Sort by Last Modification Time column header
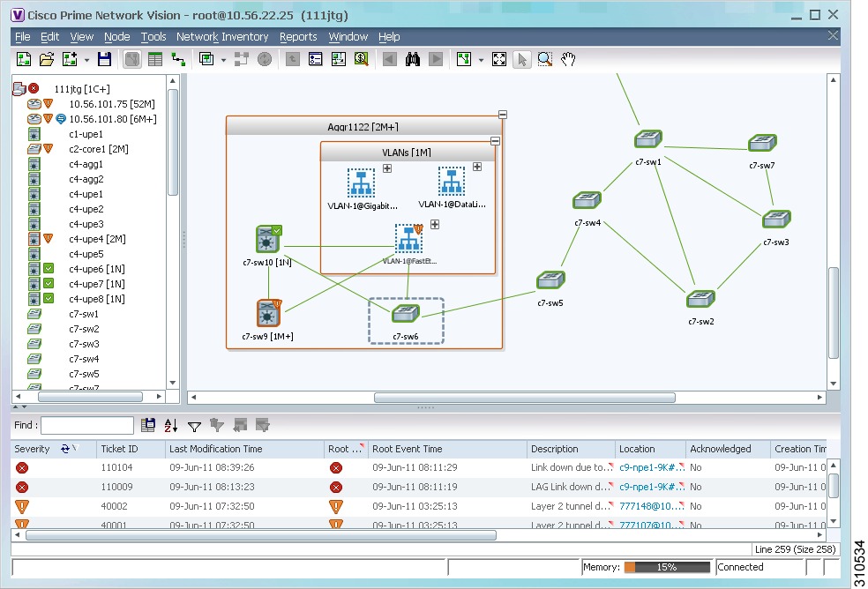Viewport: 868px width, 589px height. click(244, 449)
